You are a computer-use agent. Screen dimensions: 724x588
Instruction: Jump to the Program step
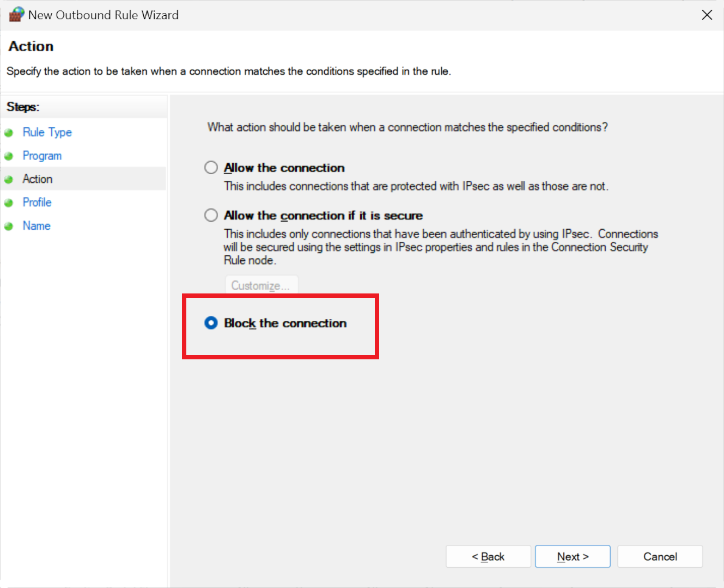coord(42,156)
